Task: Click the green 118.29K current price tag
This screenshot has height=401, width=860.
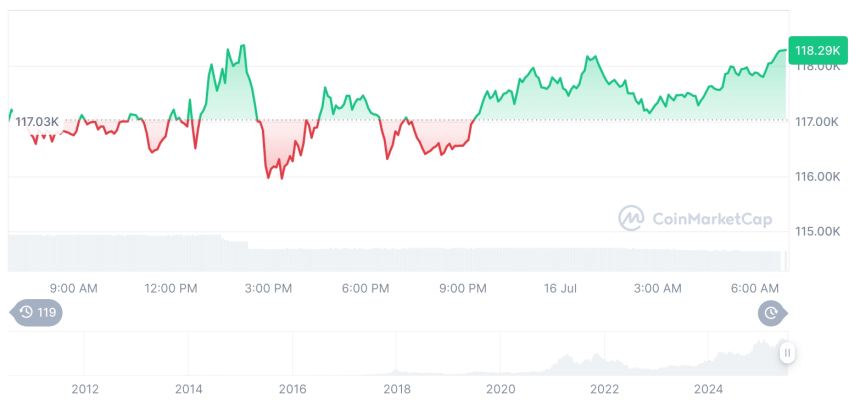Action: (x=817, y=50)
